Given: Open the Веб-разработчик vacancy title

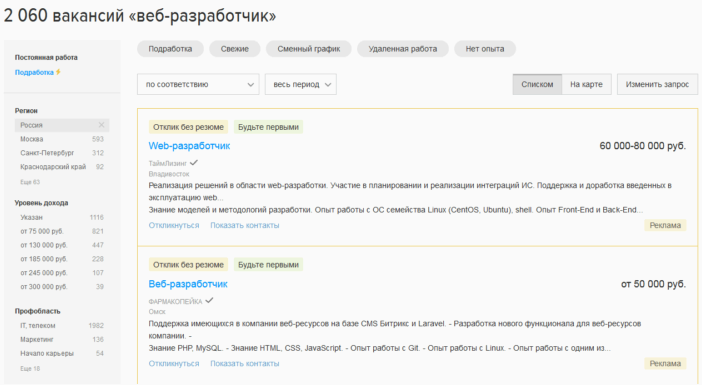Looking at the screenshot, I should [x=188, y=284].
